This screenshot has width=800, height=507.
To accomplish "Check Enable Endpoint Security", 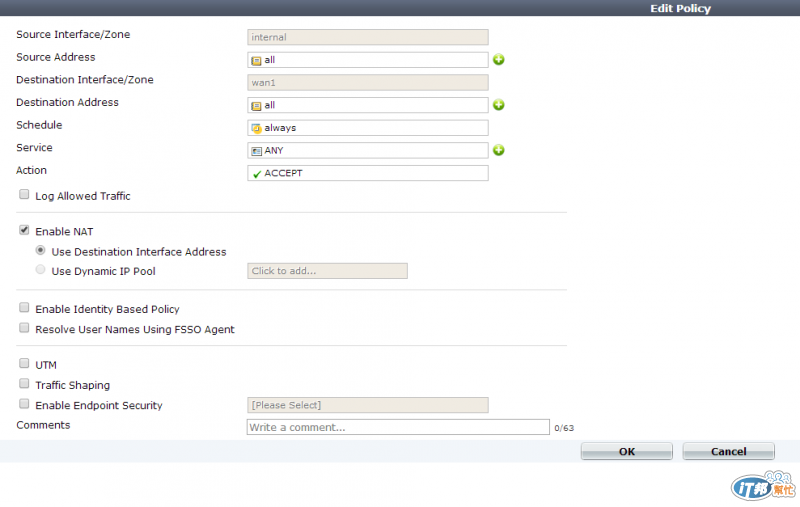I will coord(24,404).
